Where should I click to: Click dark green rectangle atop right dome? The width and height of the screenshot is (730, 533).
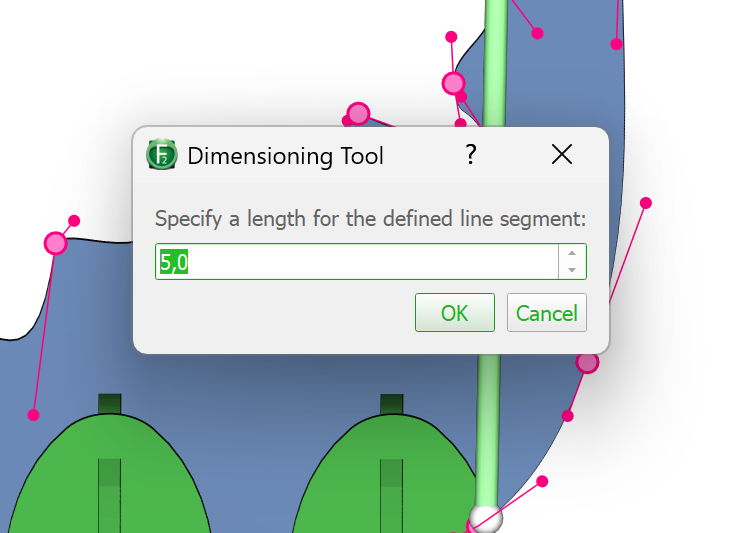click(x=392, y=404)
